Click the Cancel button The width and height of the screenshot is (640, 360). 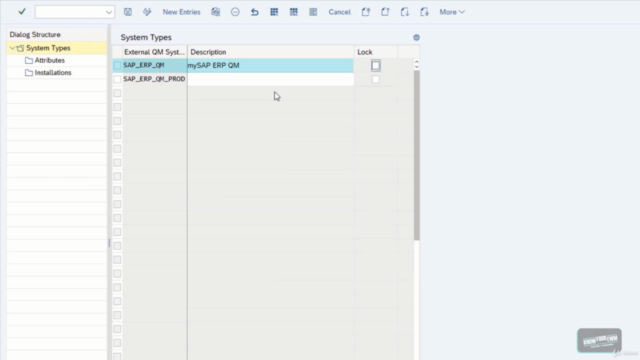pos(339,12)
